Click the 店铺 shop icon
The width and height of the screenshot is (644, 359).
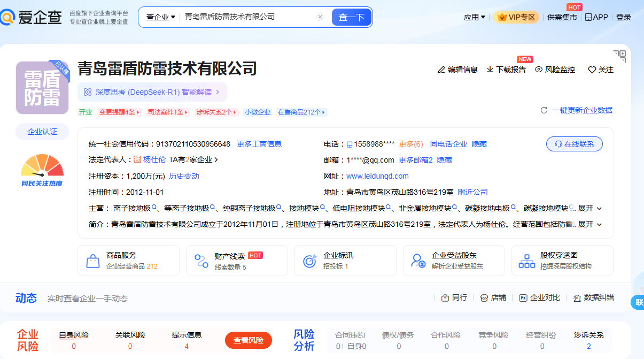pos(484,298)
